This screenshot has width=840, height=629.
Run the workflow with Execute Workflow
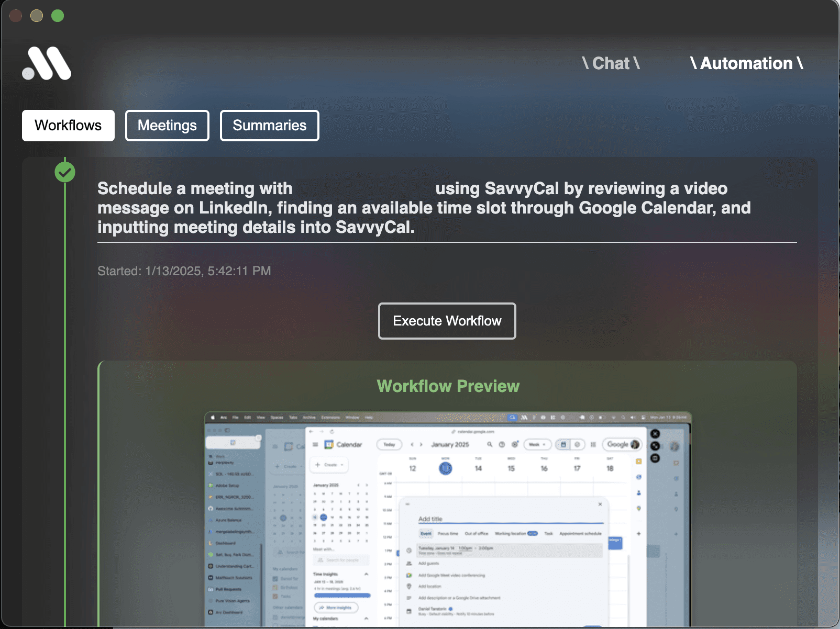[447, 321]
